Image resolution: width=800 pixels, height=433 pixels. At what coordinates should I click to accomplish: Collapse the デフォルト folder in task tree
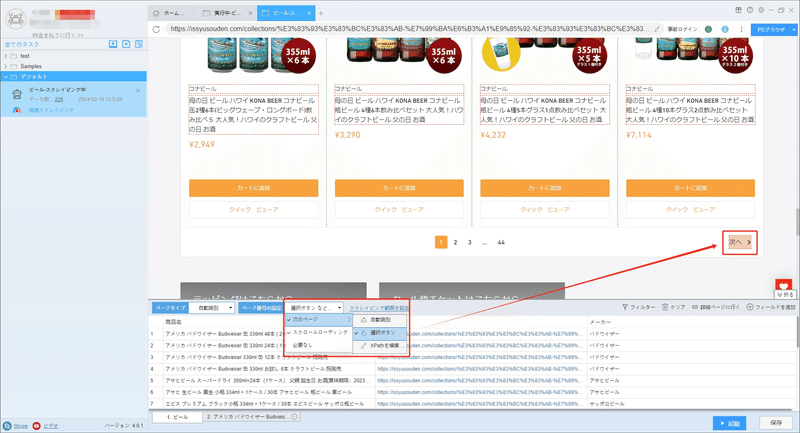[6, 77]
